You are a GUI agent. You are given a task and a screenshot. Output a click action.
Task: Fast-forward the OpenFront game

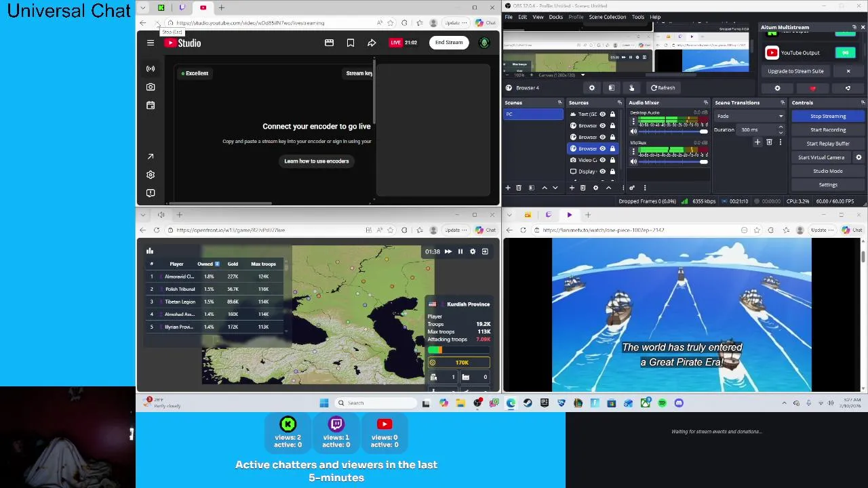[448, 251]
